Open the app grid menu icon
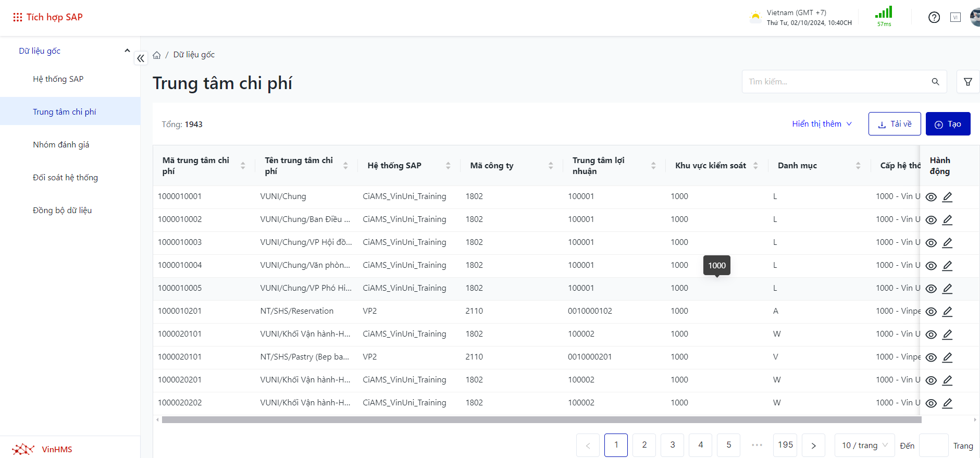Screen dimensions: 980x458 [x=17, y=17]
